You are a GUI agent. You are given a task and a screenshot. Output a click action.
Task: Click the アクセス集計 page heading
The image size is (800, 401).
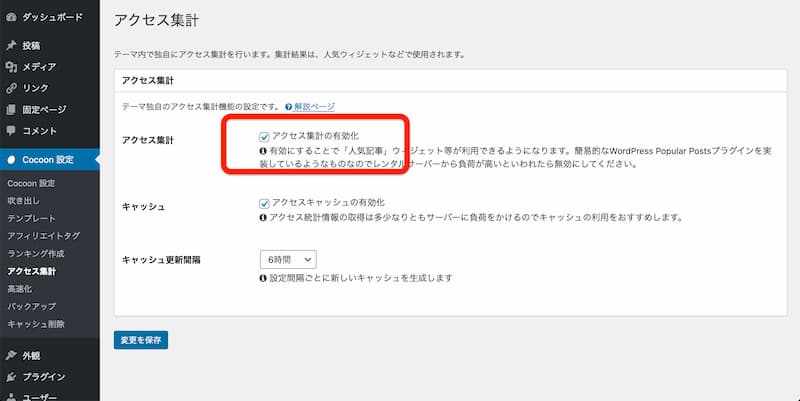tap(156, 20)
